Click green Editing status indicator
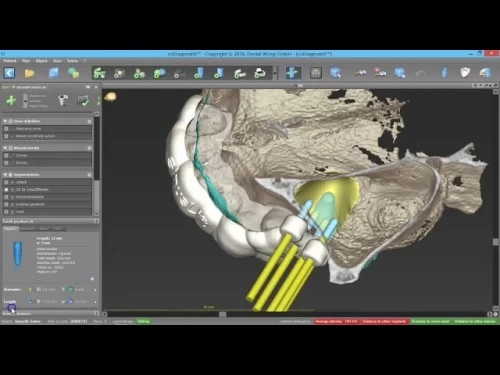The image size is (500, 375). (x=144, y=321)
